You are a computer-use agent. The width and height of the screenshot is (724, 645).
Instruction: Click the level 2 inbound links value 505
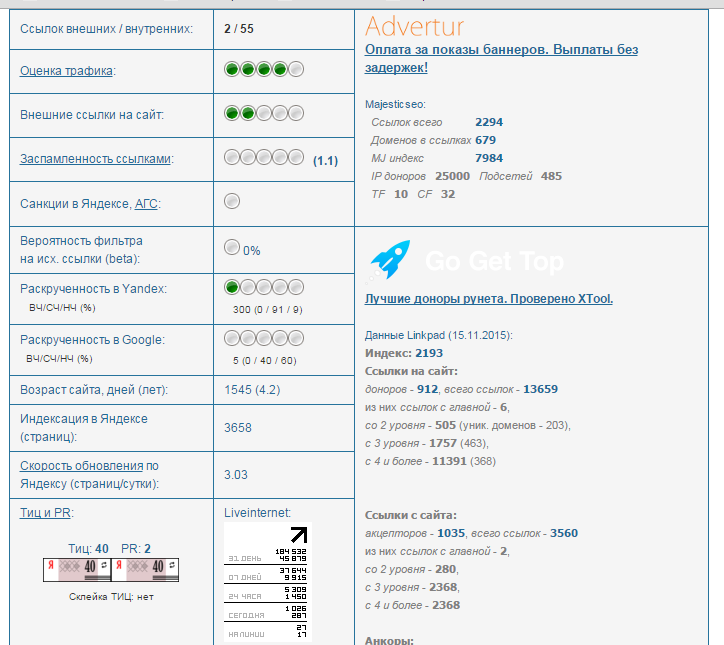point(446,425)
